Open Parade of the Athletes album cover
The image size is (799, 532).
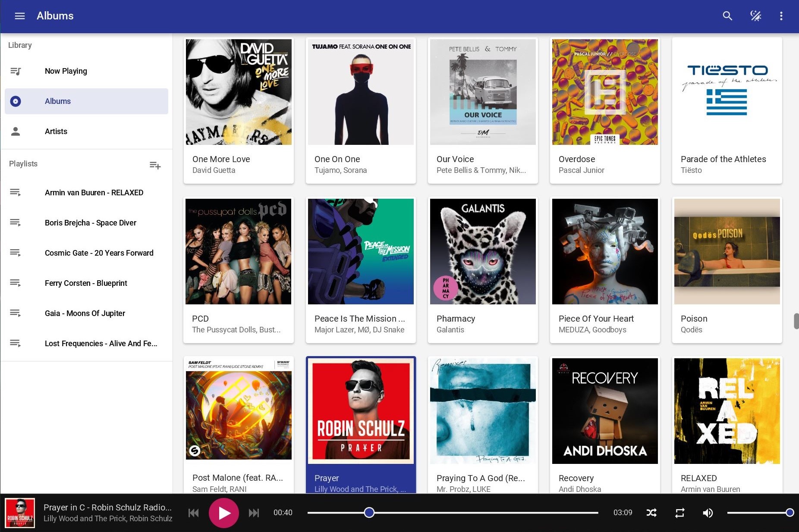point(727,92)
